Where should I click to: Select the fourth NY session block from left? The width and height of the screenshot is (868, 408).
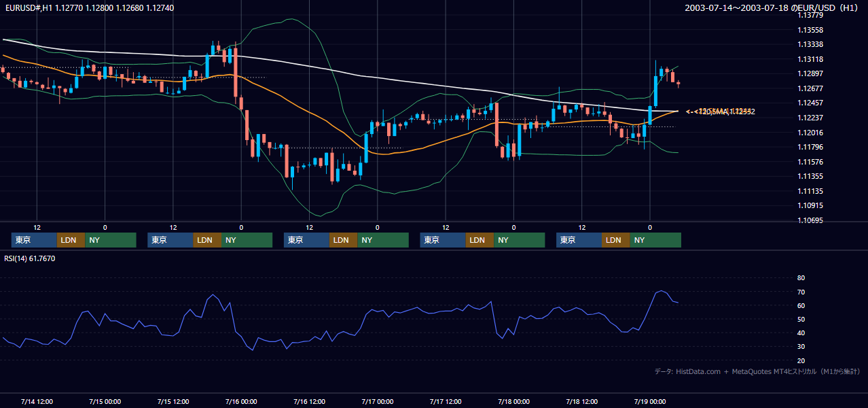(x=520, y=240)
